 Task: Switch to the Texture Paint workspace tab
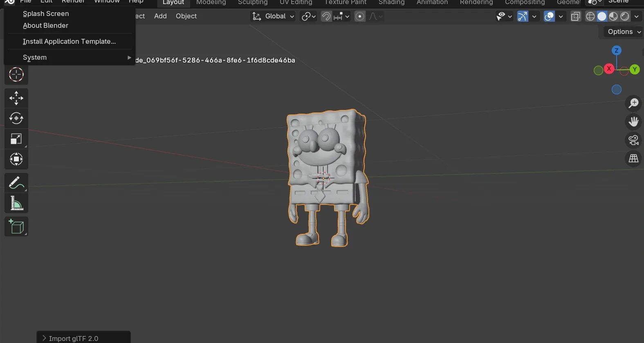pyautogui.click(x=346, y=2)
